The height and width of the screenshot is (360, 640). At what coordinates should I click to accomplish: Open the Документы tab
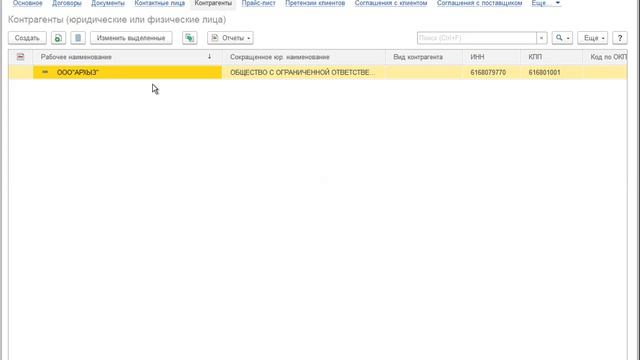tap(108, 3)
